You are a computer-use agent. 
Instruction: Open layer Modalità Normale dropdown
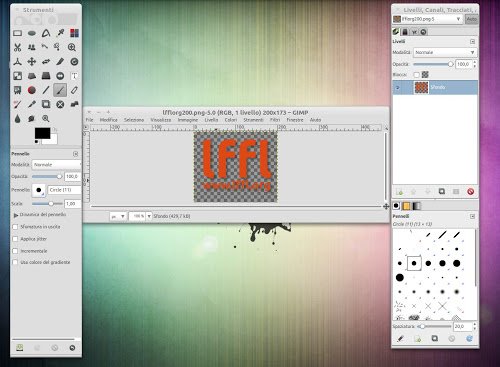tap(445, 53)
